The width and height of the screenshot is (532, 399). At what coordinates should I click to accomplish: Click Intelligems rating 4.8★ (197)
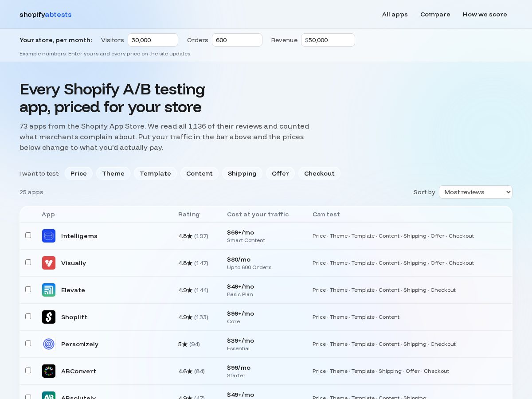tap(193, 236)
